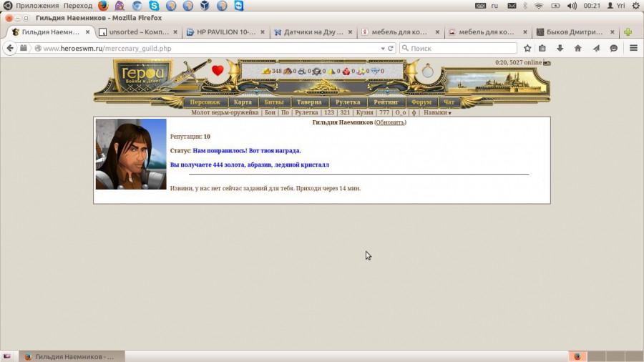Viewport: 644px width, 362px height.
Task: Click the mana ring icon in header
Action: 427,72
